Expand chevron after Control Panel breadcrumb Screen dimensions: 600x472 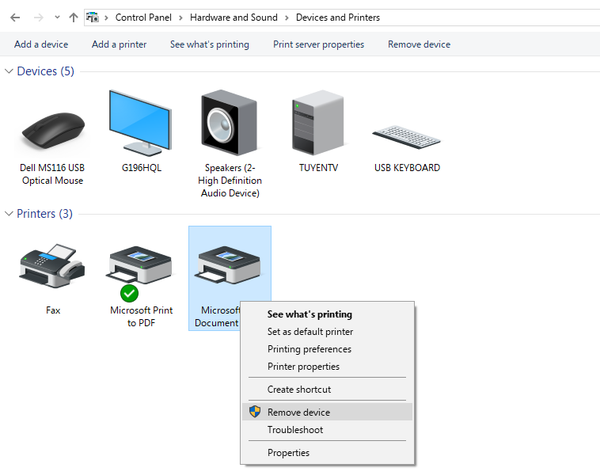(x=181, y=18)
